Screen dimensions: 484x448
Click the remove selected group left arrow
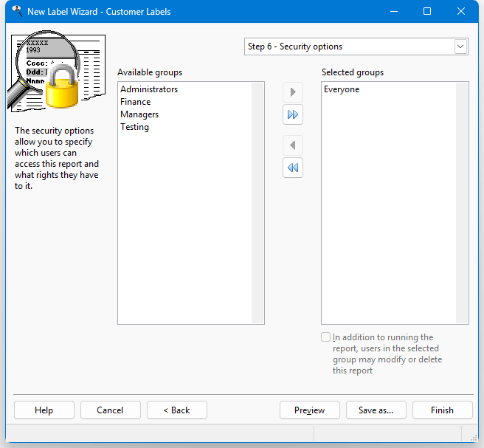pos(293,145)
